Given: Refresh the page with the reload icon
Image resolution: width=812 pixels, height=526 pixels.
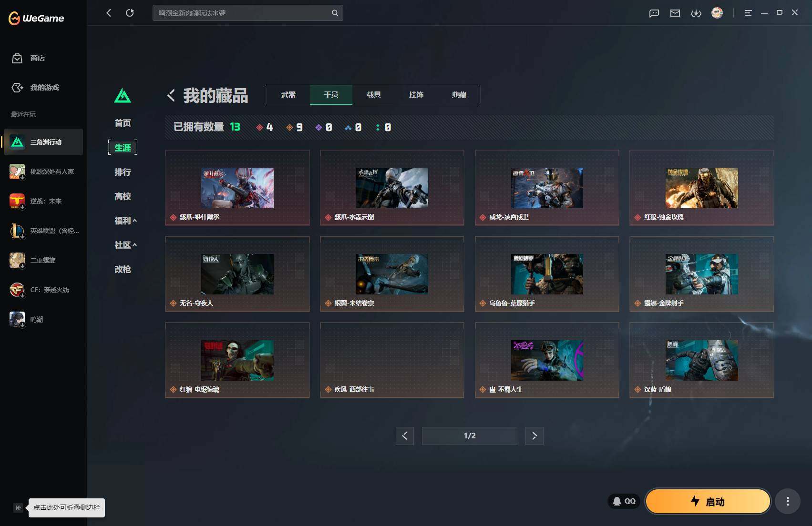Looking at the screenshot, I should [x=130, y=13].
